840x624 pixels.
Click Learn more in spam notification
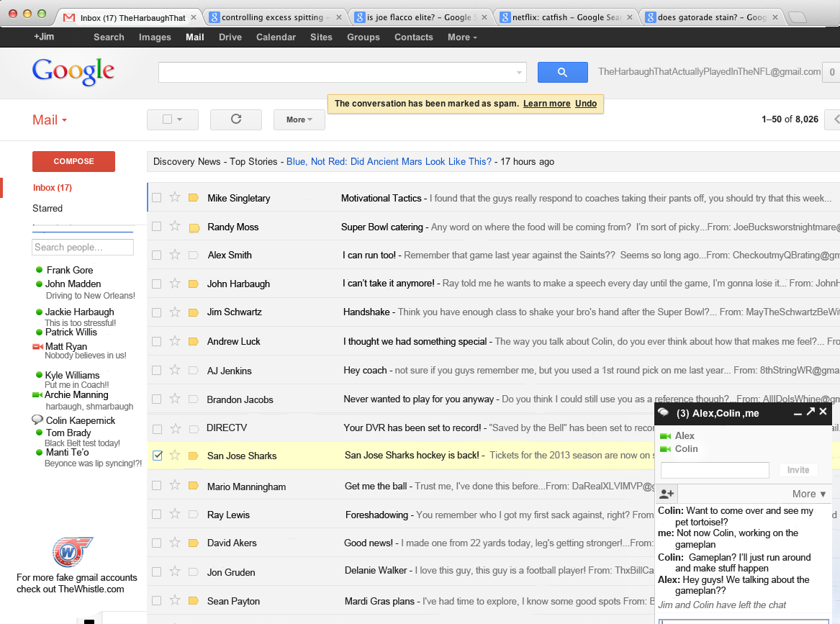pos(546,104)
